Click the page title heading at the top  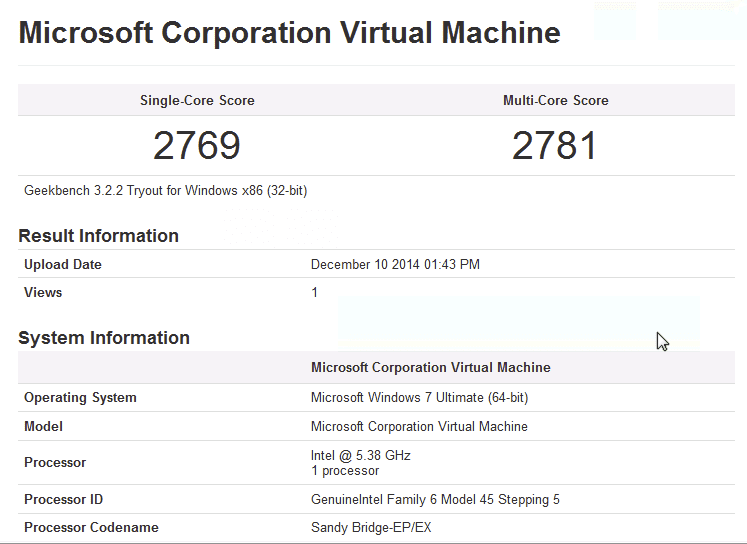pyautogui.click(x=289, y=32)
